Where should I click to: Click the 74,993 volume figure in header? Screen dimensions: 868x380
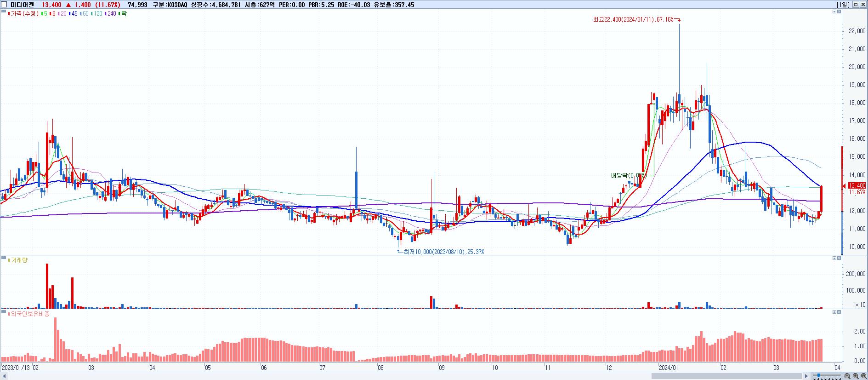pos(137,4)
